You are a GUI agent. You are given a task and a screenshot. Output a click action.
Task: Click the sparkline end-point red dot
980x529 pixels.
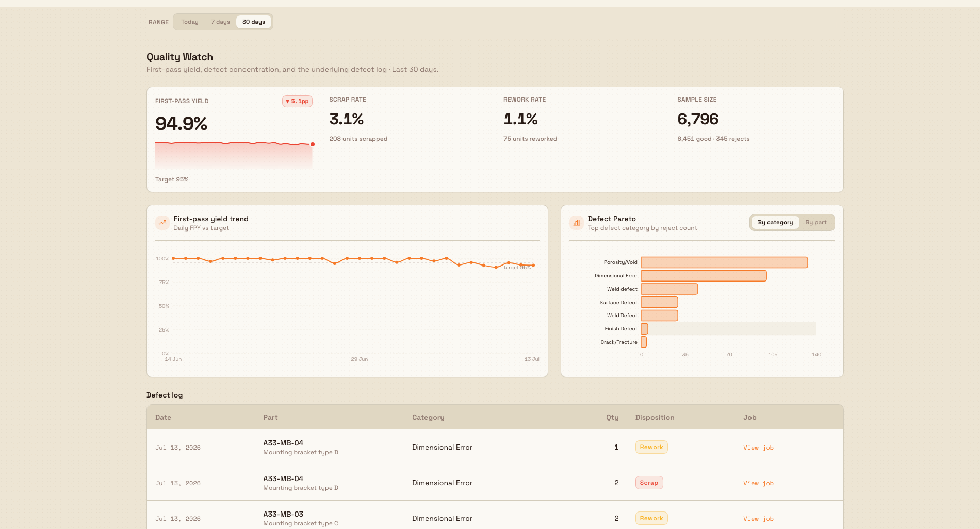click(313, 144)
